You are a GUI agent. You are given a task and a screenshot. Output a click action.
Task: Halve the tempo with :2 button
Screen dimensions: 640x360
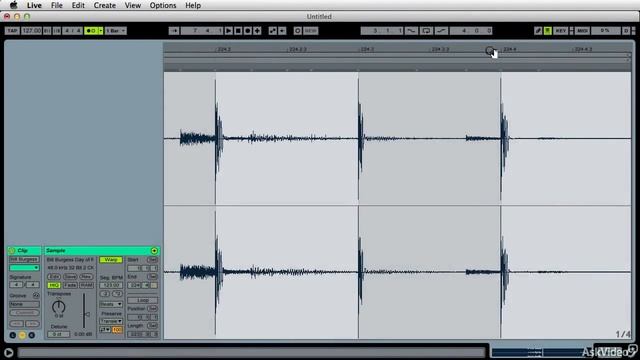[x=105, y=293]
